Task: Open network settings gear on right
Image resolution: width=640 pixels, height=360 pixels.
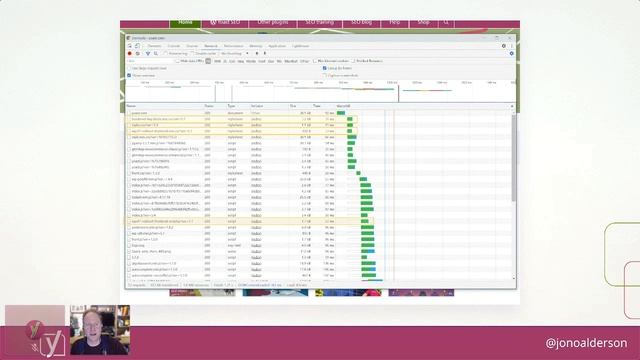Action: tap(511, 53)
